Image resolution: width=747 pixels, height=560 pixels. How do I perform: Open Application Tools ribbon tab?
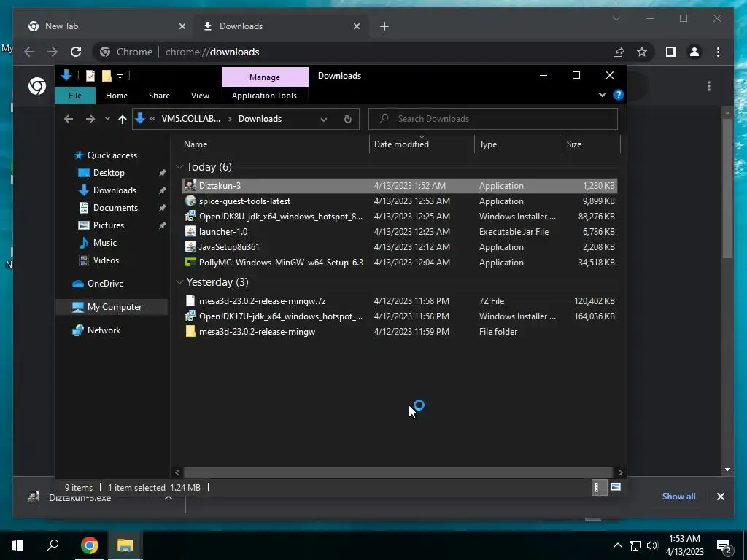[x=264, y=96]
